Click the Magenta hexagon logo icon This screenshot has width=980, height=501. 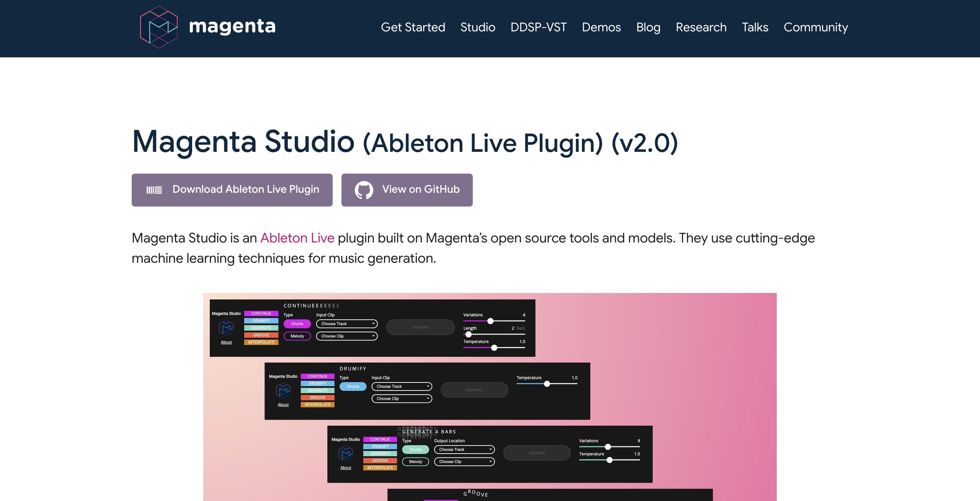(x=159, y=27)
